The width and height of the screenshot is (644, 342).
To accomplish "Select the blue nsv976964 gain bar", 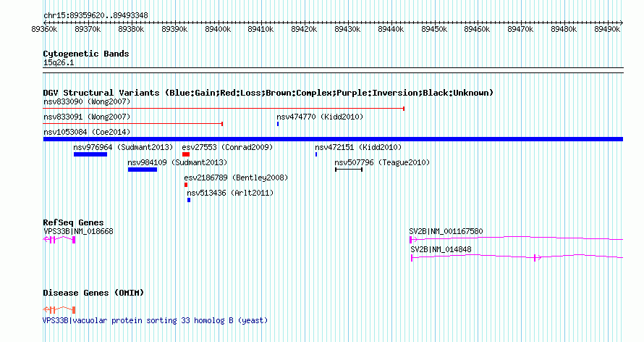I will coord(90,154).
